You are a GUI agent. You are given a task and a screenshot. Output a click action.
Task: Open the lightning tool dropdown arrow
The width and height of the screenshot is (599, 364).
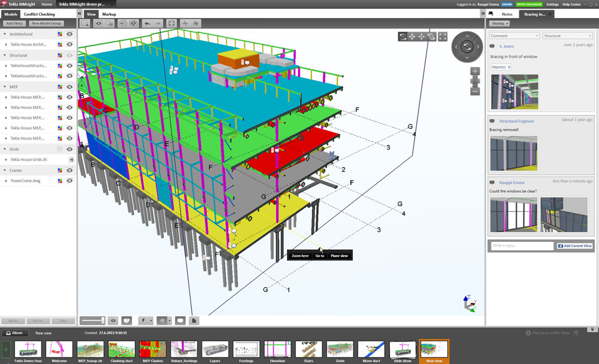[152, 320]
